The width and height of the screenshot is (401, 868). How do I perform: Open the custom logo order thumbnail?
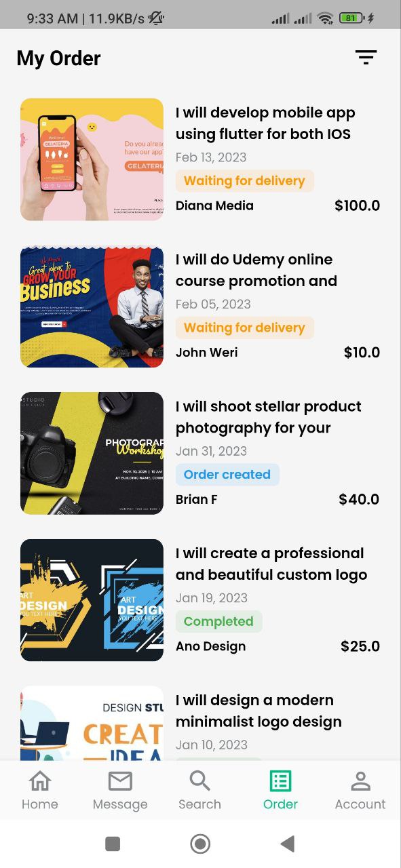click(92, 600)
